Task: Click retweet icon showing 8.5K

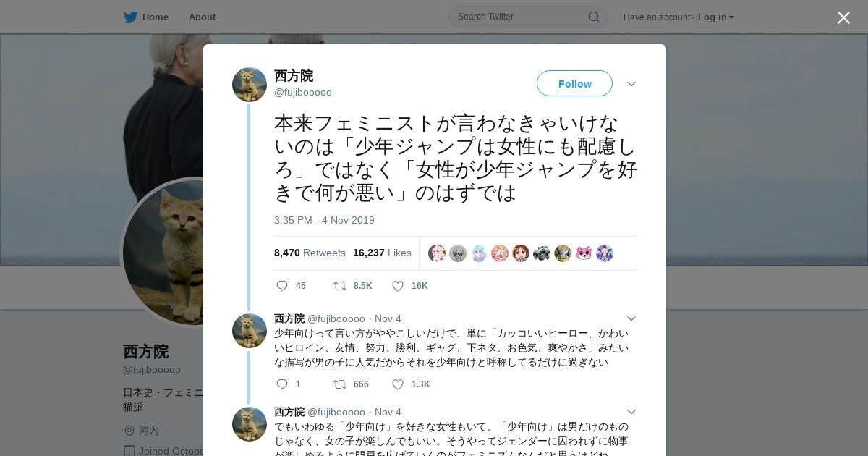Action: coord(339,286)
